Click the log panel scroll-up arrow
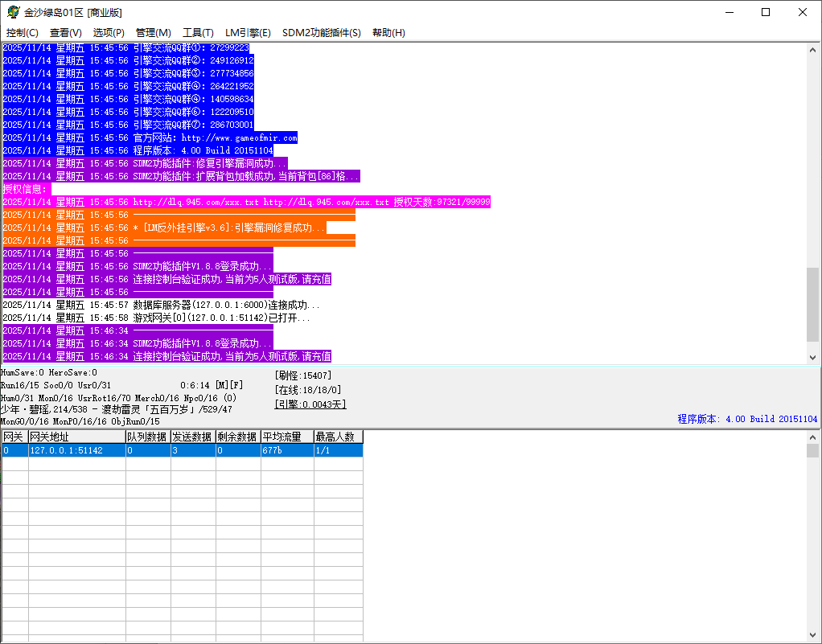822x644 pixels. click(x=812, y=50)
